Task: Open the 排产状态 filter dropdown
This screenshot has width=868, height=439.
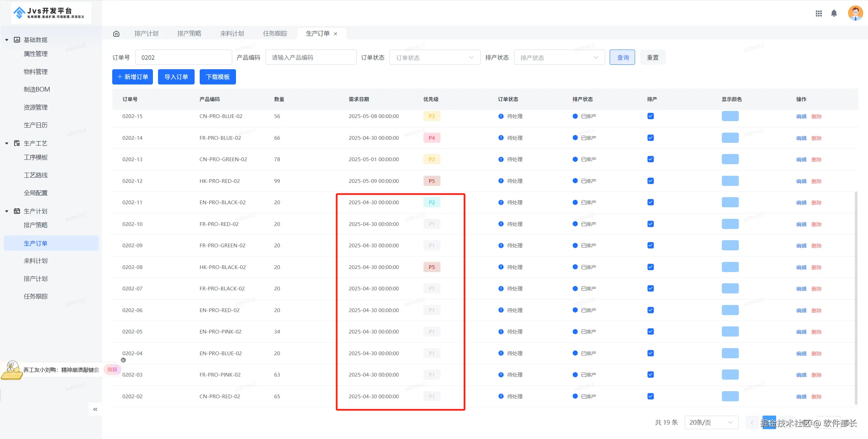Action: click(559, 57)
